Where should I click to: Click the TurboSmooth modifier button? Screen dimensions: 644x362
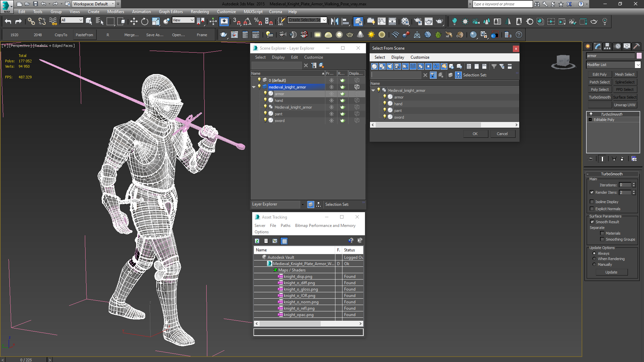point(599,97)
